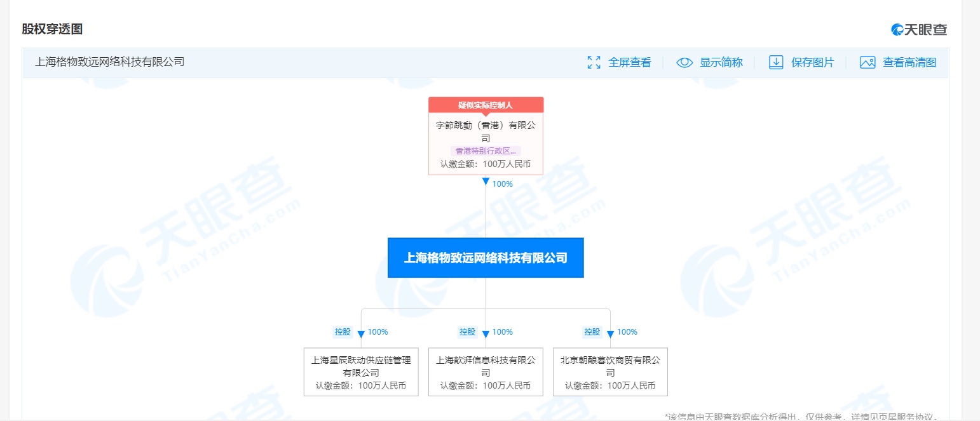Click the 100% label above 上海星辰跃动

pyautogui.click(x=378, y=332)
